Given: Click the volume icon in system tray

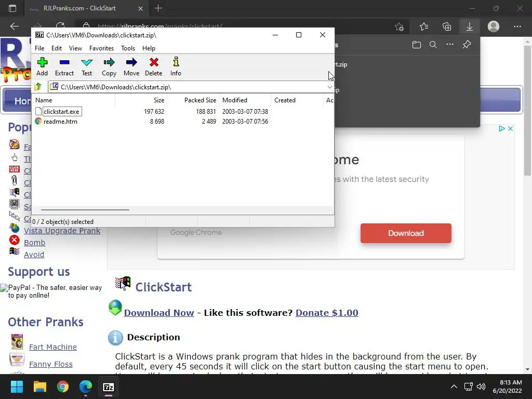Looking at the screenshot, I should pyautogui.click(x=481, y=387).
